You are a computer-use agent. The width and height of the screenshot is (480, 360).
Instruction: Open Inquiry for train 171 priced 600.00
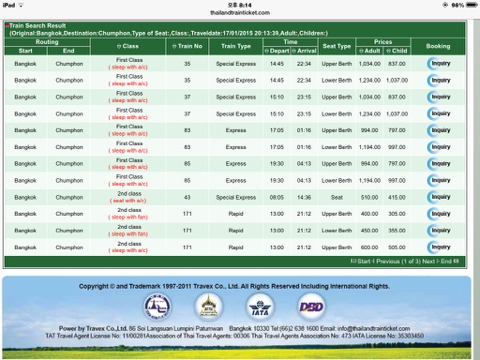coord(439,247)
